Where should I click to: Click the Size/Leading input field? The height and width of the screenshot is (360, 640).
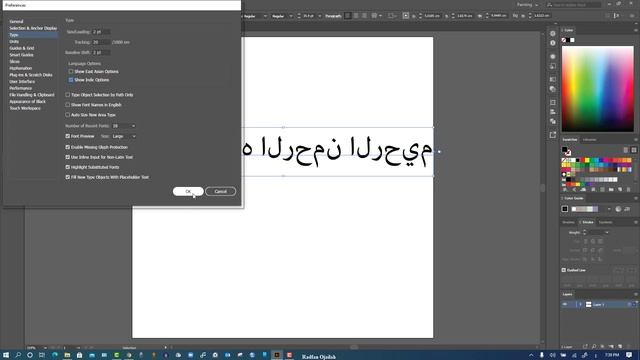tap(101, 31)
